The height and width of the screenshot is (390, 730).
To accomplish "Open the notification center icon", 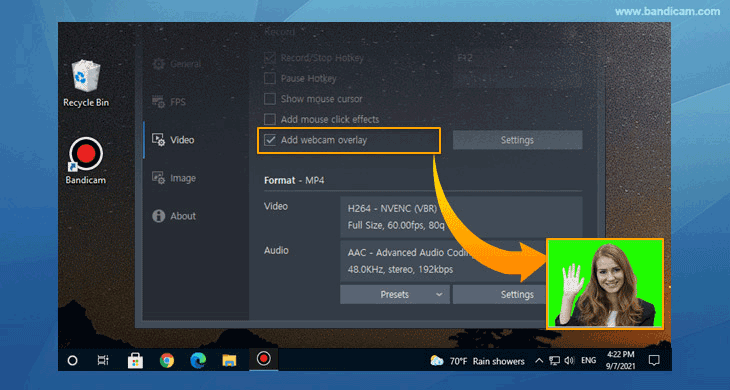I will 654,360.
